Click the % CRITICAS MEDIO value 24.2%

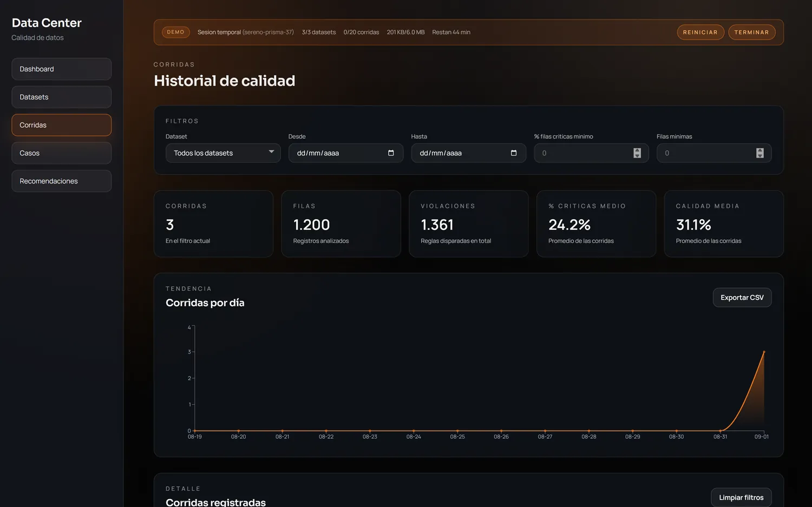569,225
